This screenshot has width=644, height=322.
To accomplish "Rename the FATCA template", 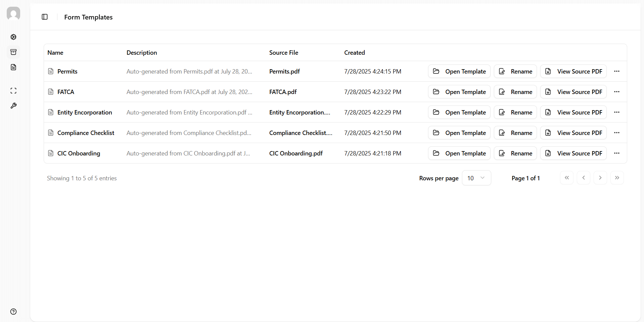I will pyautogui.click(x=515, y=92).
